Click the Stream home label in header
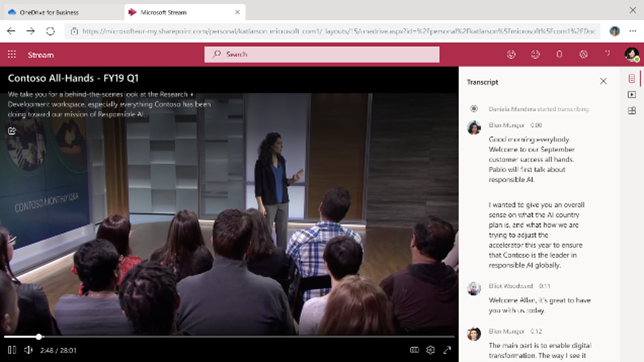The image size is (644, 362). (x=41, y=55)
